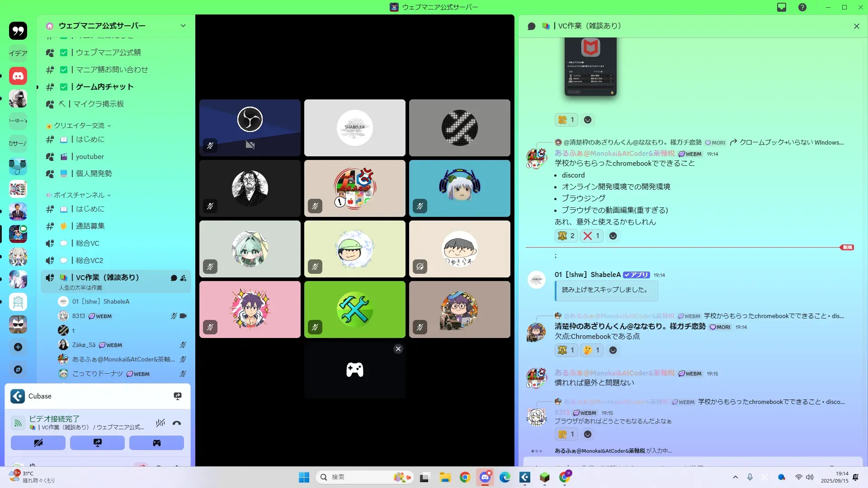Stream Cubase using the share icon
The height and width of the screenshot is (488, 868).
pos(178,396)
